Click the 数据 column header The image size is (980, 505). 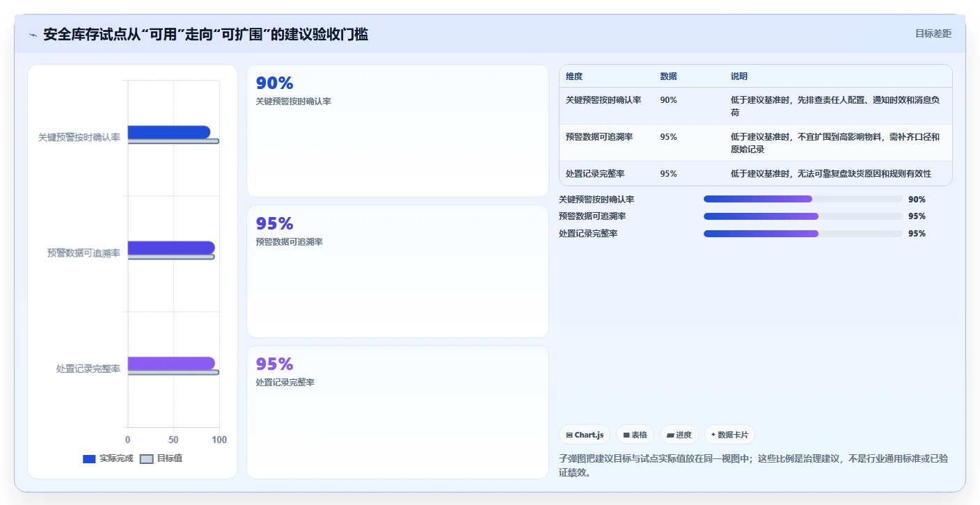(668, 77)
